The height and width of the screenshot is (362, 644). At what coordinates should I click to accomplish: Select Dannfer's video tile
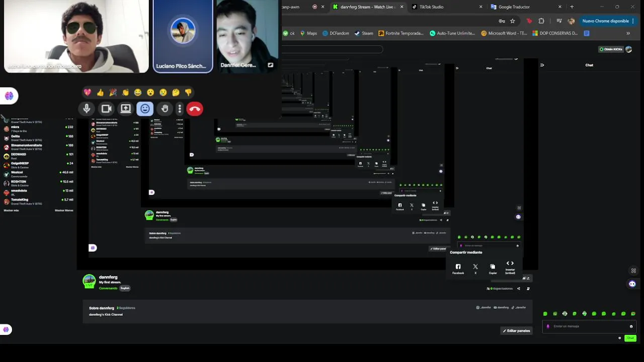247,36
